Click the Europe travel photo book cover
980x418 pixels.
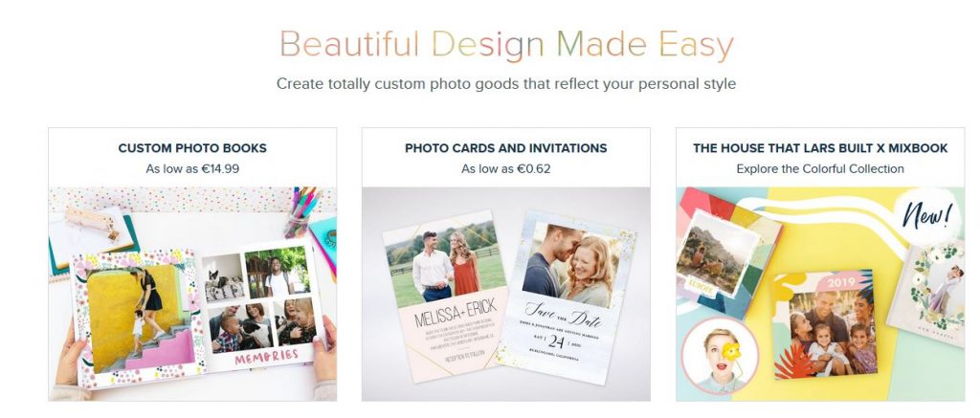coord(718,255)
